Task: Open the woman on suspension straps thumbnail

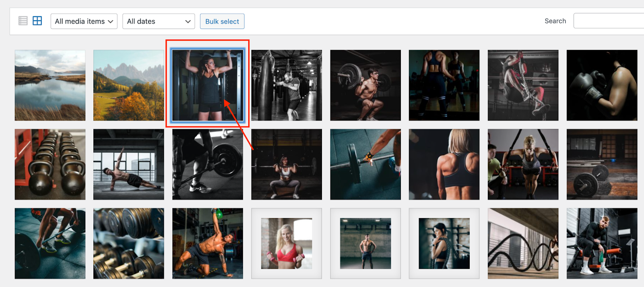Action: click(523, 164)
